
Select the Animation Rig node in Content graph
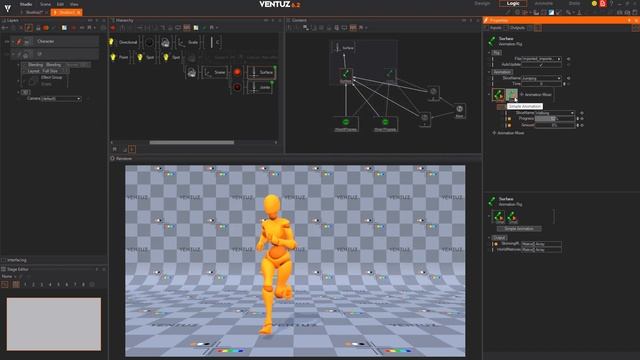tap(346, 75)
